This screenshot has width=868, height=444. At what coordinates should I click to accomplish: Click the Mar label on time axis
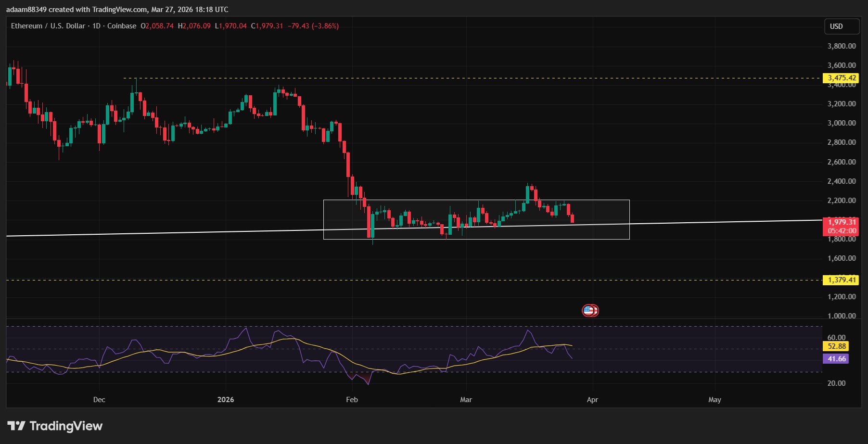coord(466,400)
